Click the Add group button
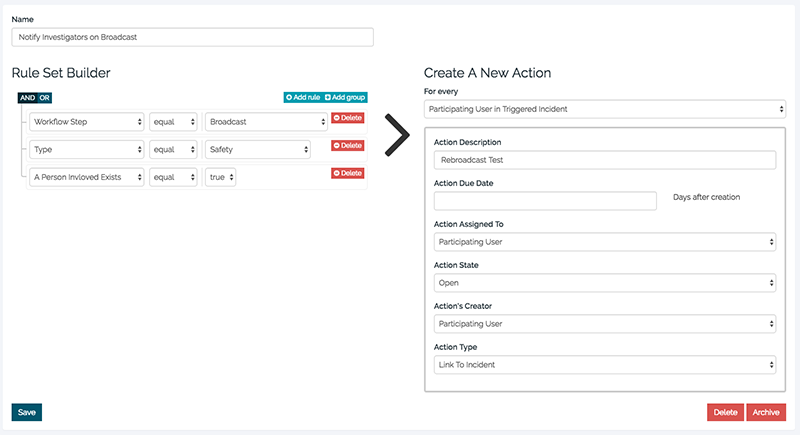Viewport: 800px width, 435px height. pyautogui.click(x=345, y=97)
